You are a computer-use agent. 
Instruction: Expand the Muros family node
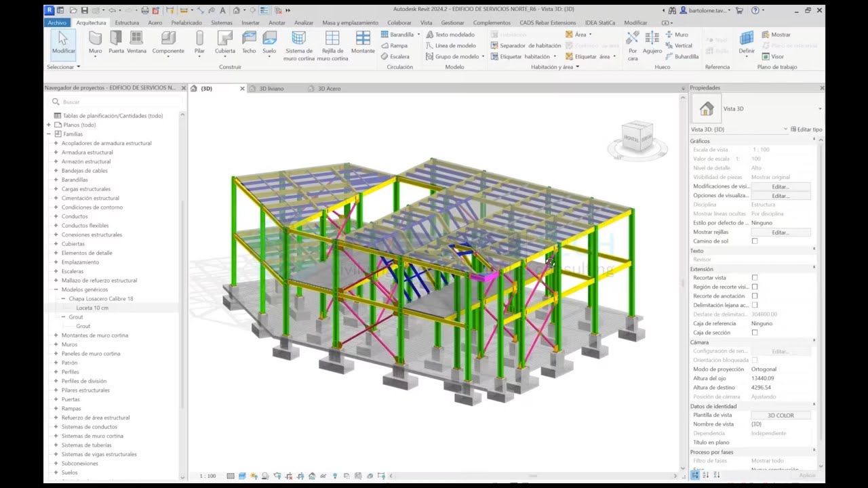pos(56,344)
